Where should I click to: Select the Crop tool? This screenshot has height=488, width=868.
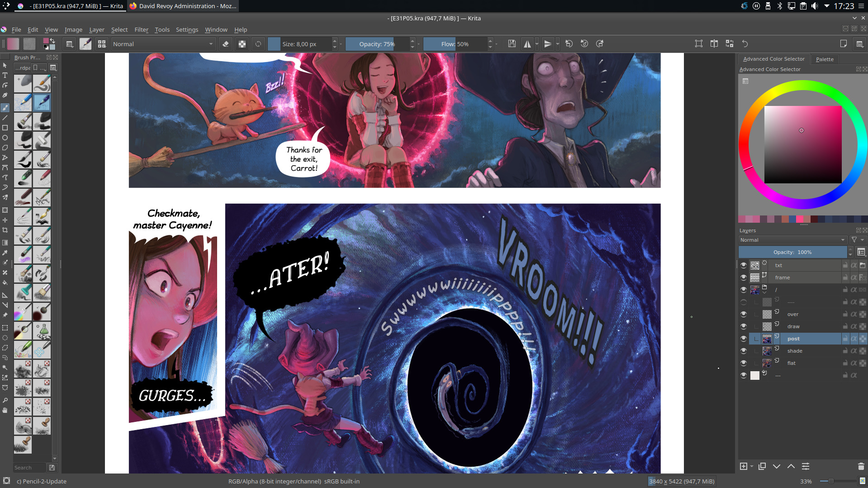point(5,230)
